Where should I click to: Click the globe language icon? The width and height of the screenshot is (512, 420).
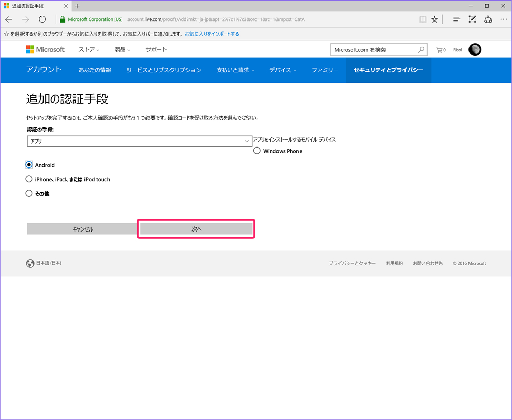click(x=30, y=263)
